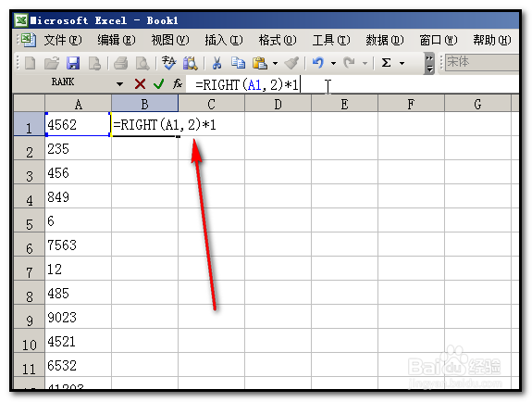Click cell containing 4562
This screenshot has height=402, width=532.
[78, 124]
